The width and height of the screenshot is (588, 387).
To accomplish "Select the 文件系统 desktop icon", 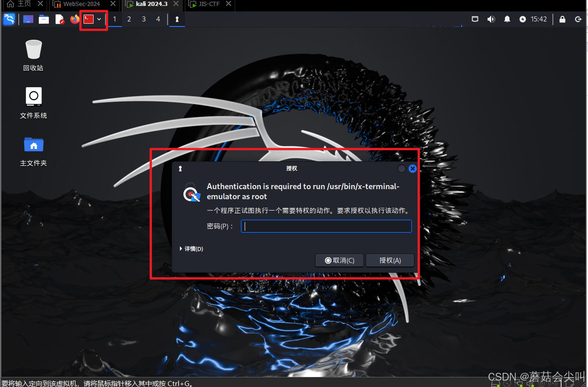I will tap(33, 103).
